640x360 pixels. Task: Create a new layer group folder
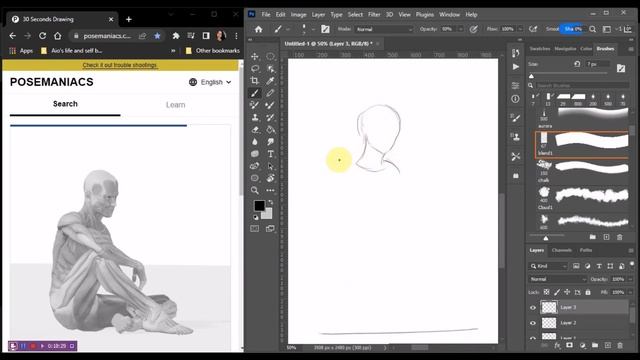595,345
